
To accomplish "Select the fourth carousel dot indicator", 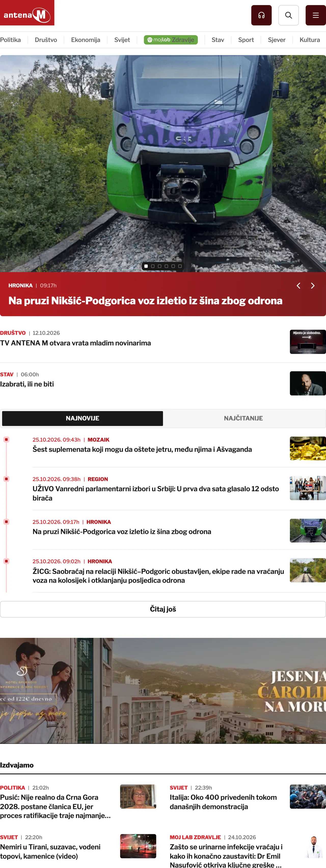I will (x=166, y=266).
